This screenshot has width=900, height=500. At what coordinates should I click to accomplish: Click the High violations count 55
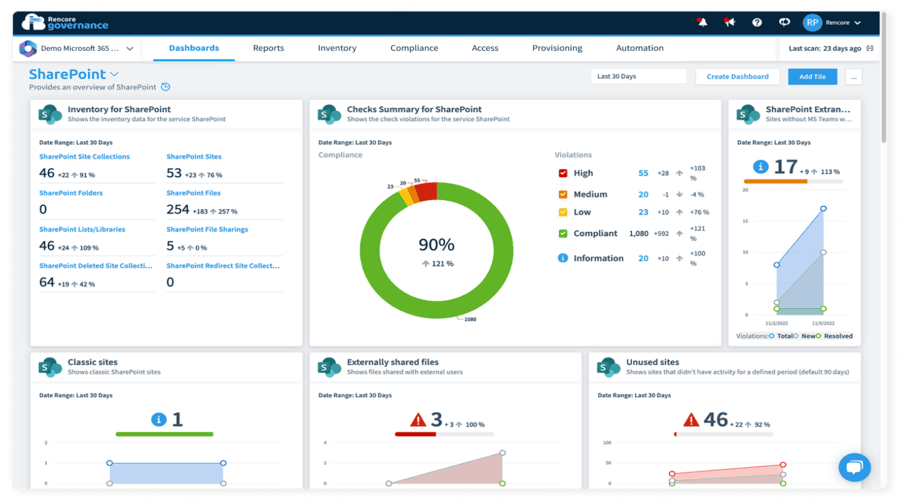click(x=643, y=173)
